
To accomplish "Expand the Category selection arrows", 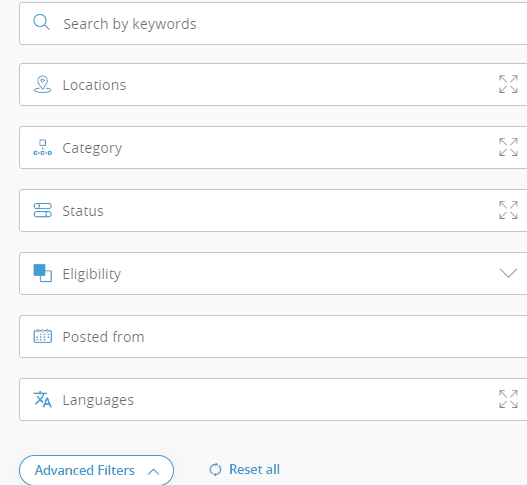I will point(508,147).
